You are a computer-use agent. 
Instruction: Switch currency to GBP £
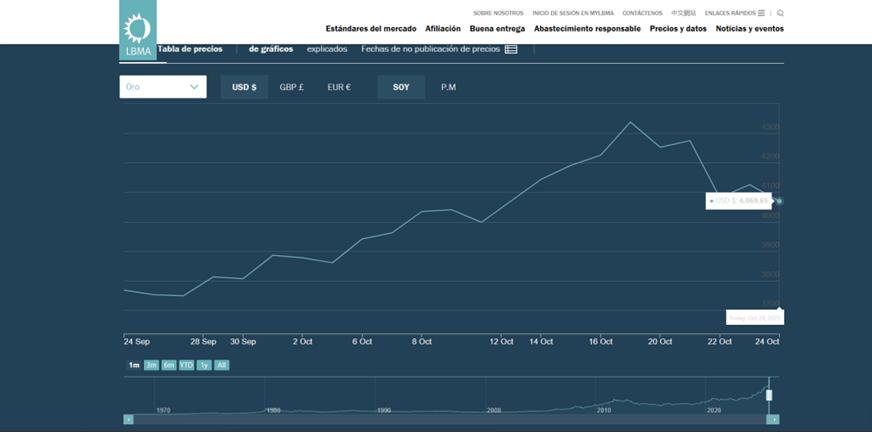pyautogui.click(x=291, y=87)
